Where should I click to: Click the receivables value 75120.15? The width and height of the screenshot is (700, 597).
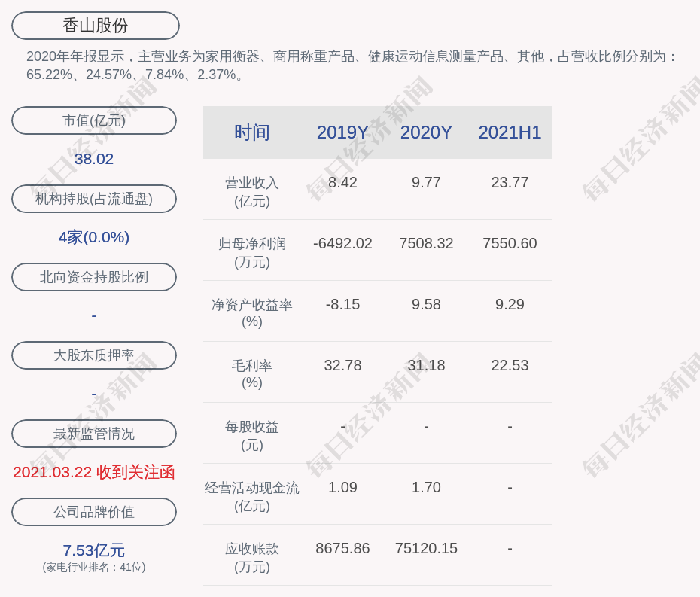426,548
